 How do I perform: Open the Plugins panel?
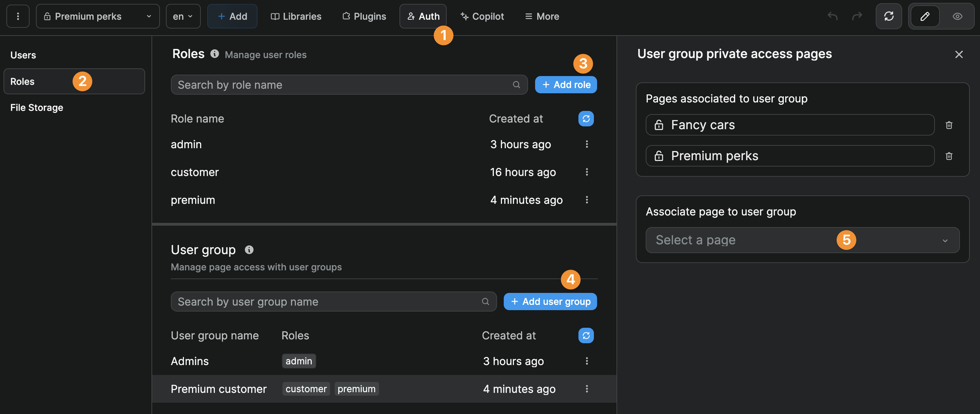(364, 16)
